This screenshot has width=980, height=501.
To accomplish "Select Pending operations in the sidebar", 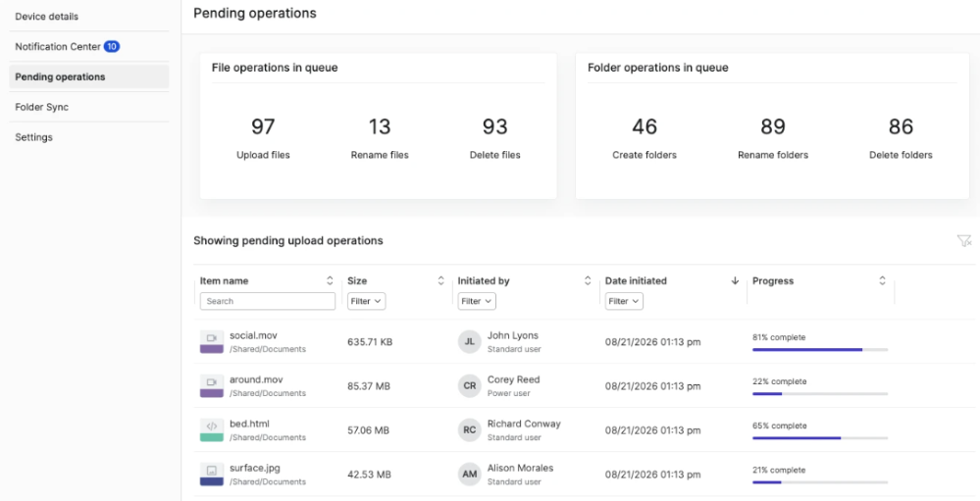I will click(x=88, y=76).
